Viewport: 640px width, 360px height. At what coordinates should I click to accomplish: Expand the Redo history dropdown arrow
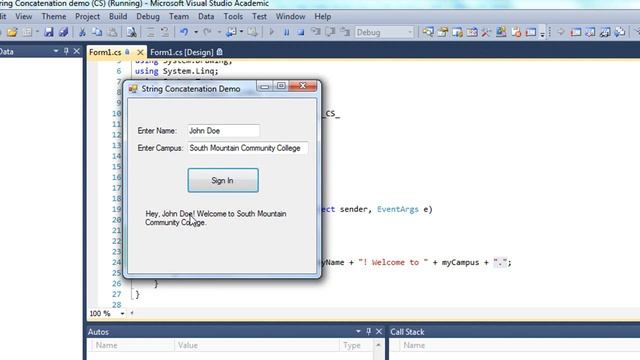coord(219,32)
